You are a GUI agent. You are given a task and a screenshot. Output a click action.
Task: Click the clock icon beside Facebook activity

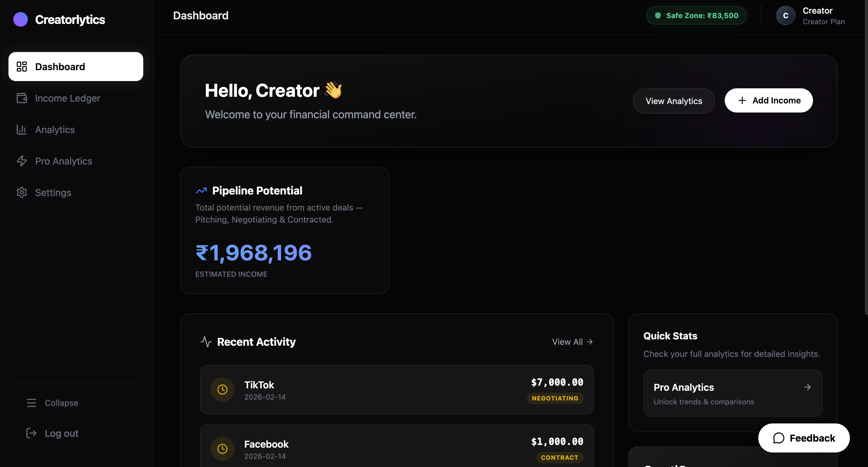(x=222, y=449)
